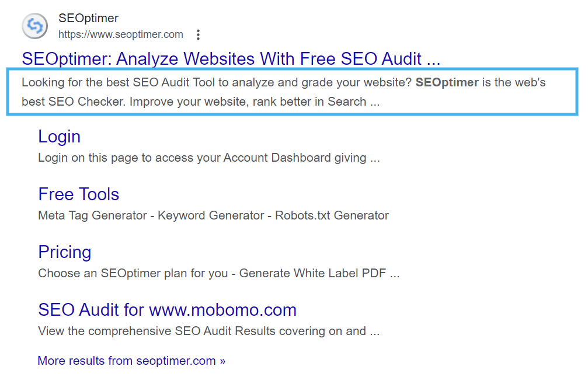The height and width of the screenshot is (387, 588).
Task: Open the three-dot options menu beside the URL
Action: [x=198, y=35]
